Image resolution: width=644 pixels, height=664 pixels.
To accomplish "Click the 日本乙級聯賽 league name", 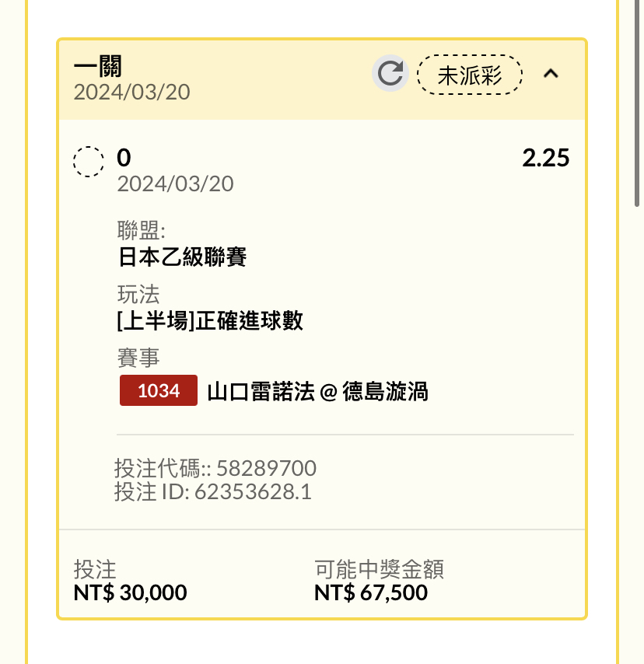I will pyautogui.click(x=182, y=257).
